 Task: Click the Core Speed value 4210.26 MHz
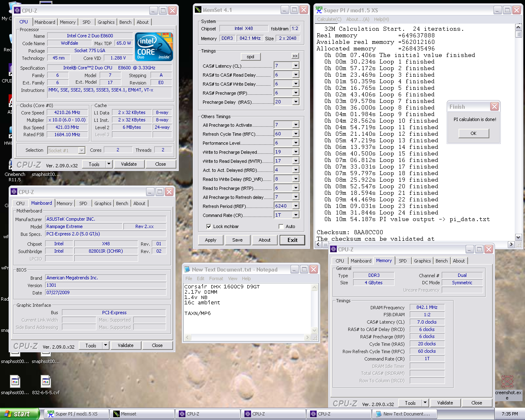tap(67, 112)
